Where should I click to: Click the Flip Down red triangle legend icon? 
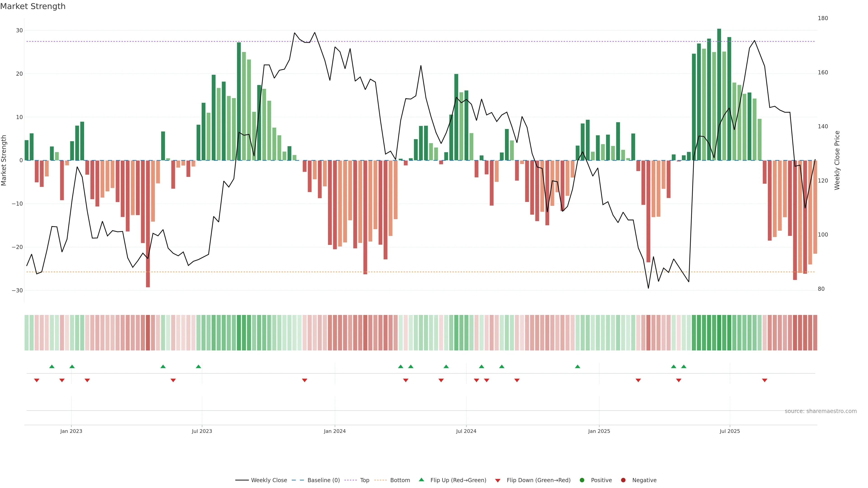pos(498,481)
